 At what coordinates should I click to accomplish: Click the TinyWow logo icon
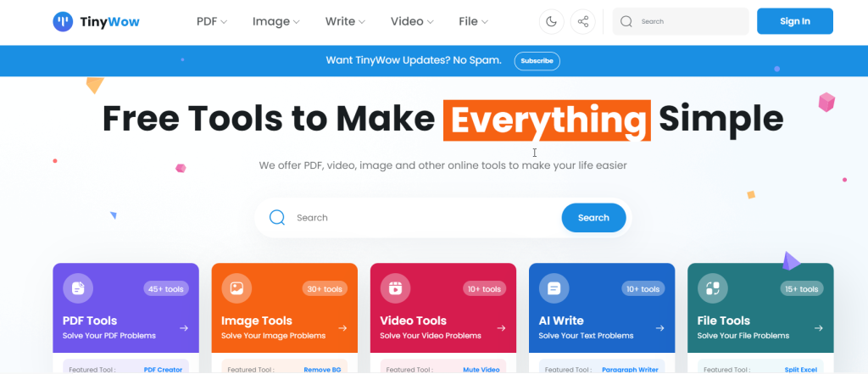click(x=63, y=21)
